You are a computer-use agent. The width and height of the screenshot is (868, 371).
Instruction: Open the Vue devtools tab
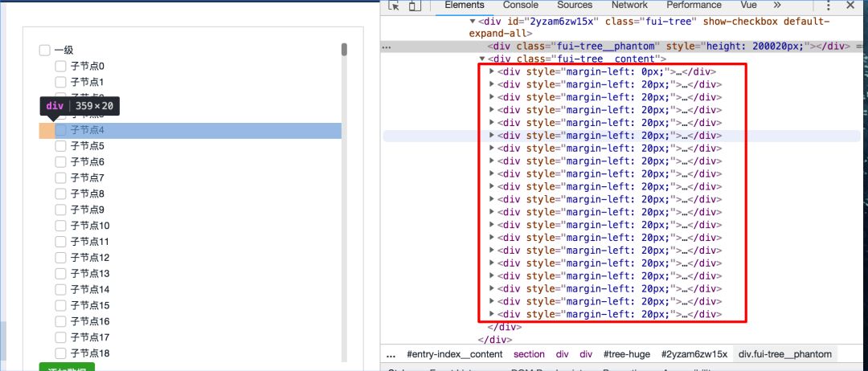click(748, 5)
